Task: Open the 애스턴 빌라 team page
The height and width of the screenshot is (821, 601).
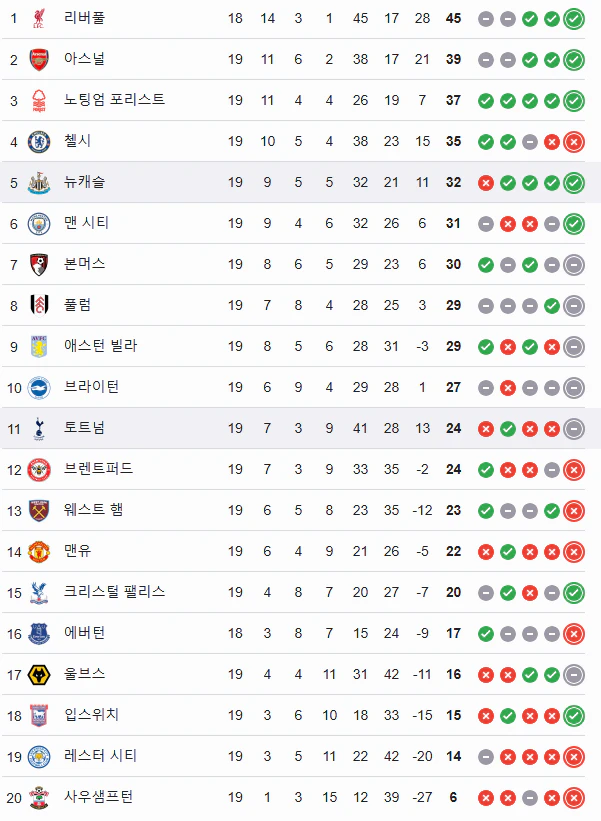Action: point(101,346)
